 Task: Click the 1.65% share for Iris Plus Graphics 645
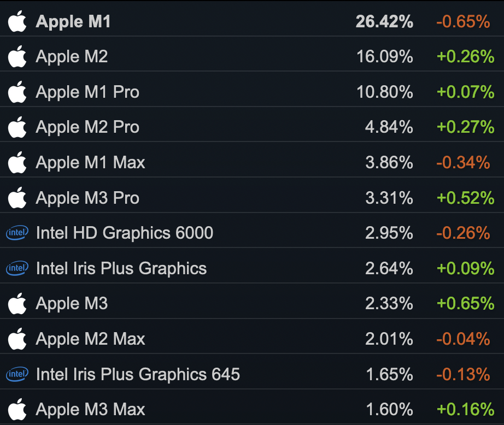click(389, 374)
